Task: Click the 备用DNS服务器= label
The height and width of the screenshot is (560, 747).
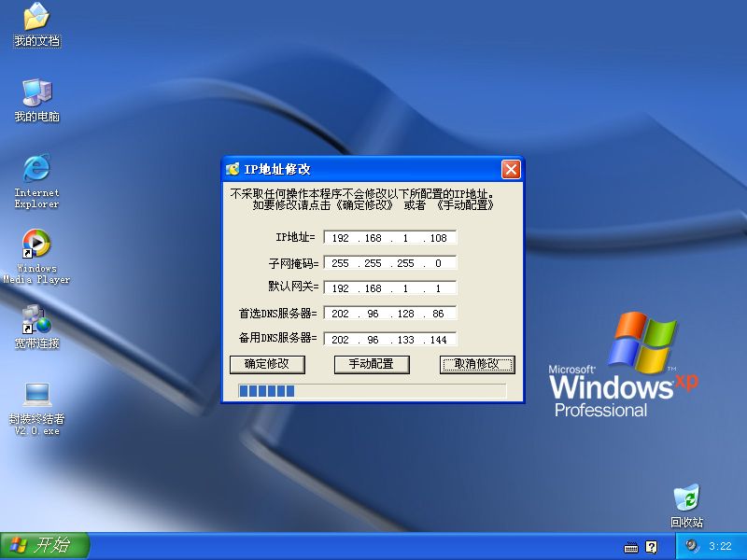Action: [277, 337]
